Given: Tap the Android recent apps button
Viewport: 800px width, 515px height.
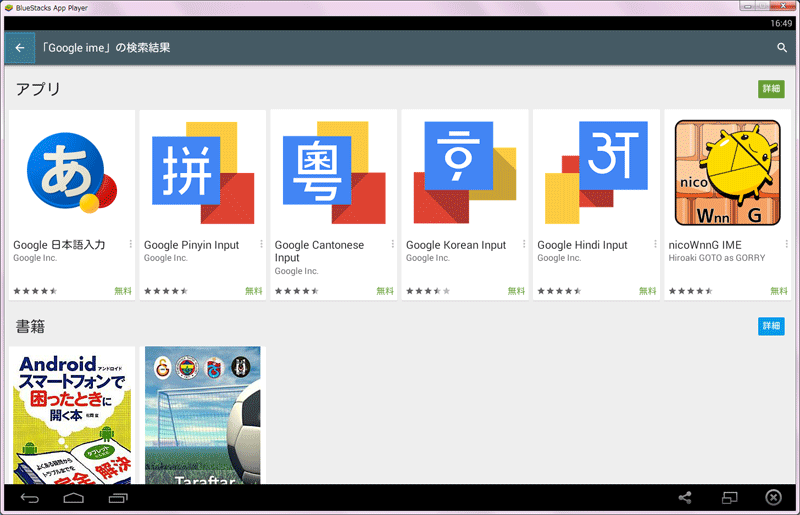Looking at the screenshot, I should click(x=118, y=498).
